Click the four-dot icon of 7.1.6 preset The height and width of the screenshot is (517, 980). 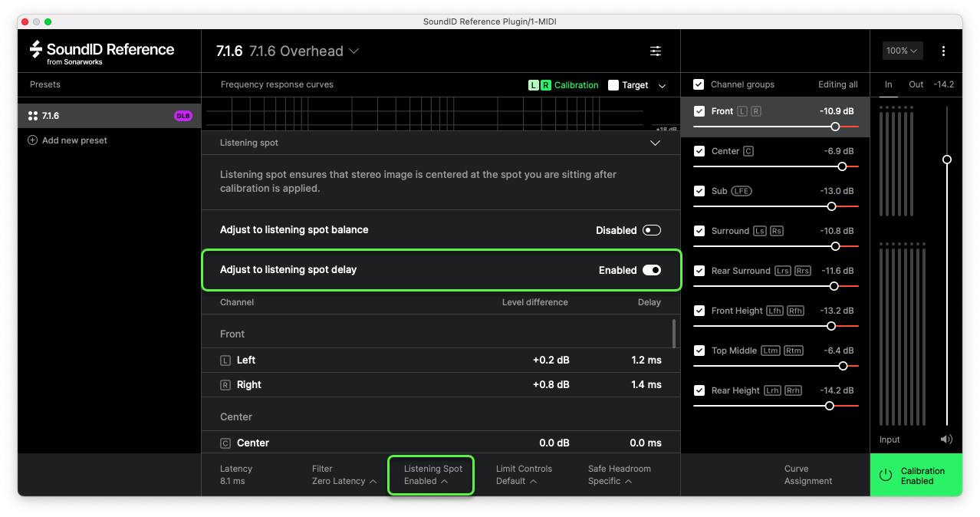[x=33, y=116]
